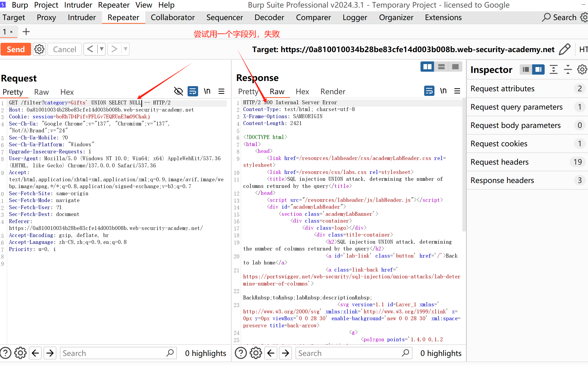This screenshot has height=365, width=588.
Task: Click the orange Send button
Action: click(x=16, y=49)
